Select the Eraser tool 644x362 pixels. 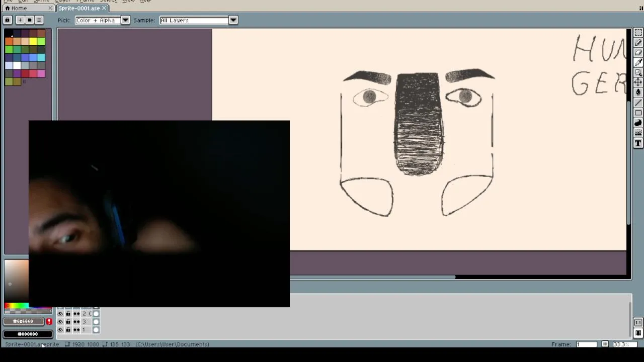[638, 53]
